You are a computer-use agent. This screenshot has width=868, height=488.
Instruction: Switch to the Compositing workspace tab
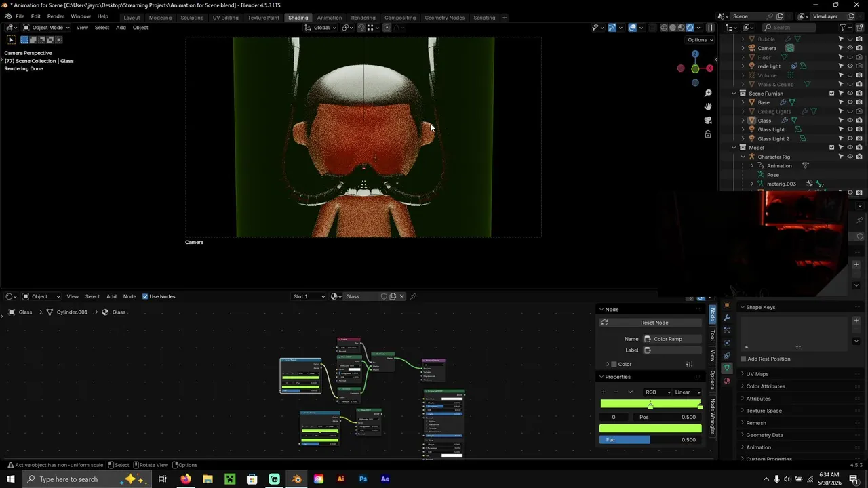click(x=399, y=17)
